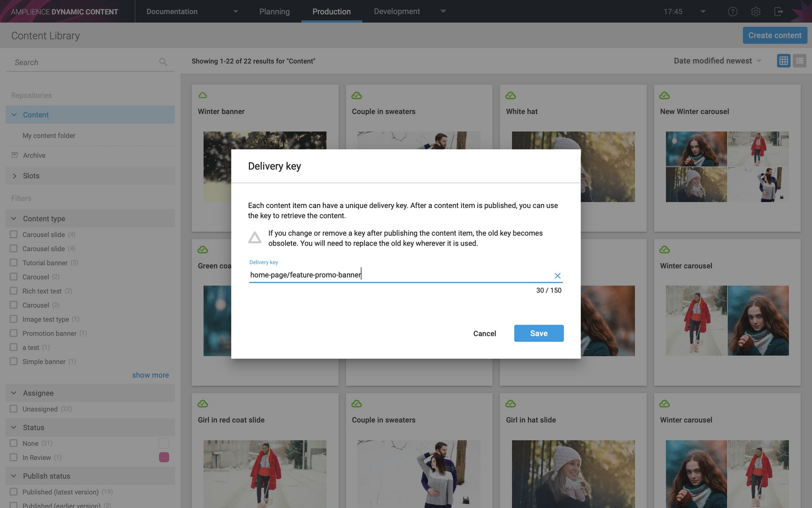Check the In Review status filter
812x508 pixels.
point(13,457)
